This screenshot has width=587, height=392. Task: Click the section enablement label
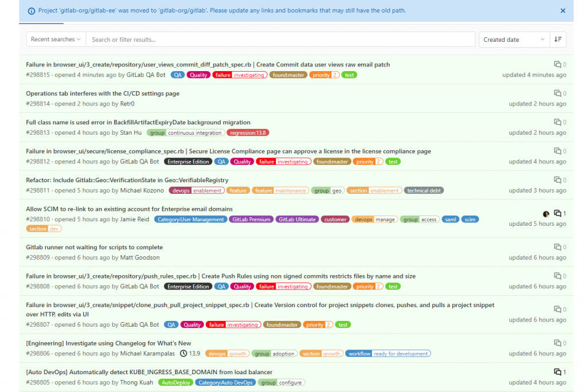click(x=374, y=191)
